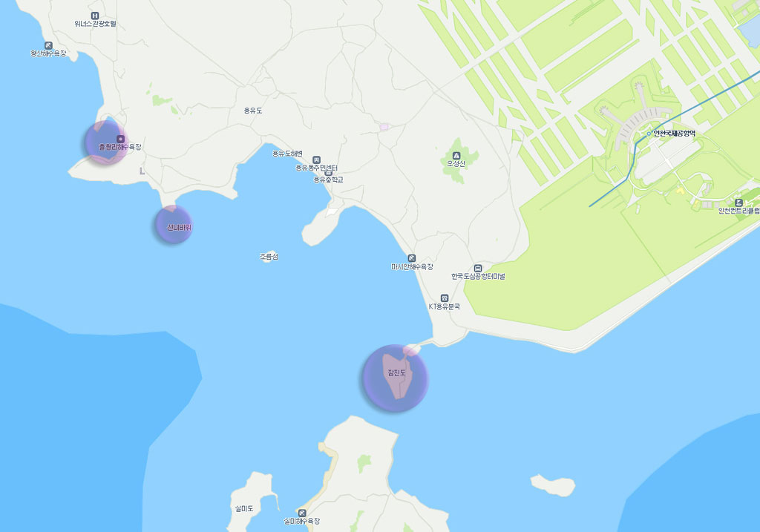Click the 인천국제공항역 station marker
Screen dimensions: 760x532
649,134
